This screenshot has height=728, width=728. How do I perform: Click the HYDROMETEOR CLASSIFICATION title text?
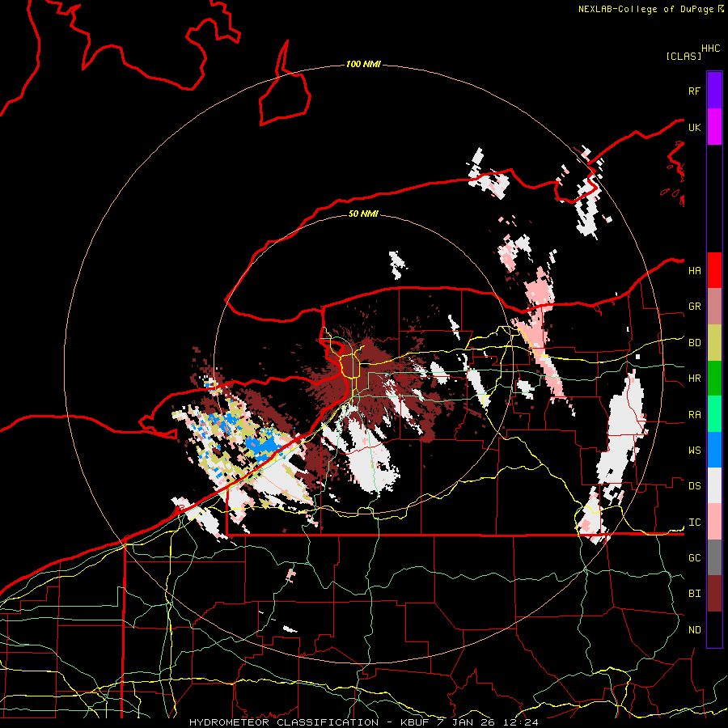pos(284,722)
